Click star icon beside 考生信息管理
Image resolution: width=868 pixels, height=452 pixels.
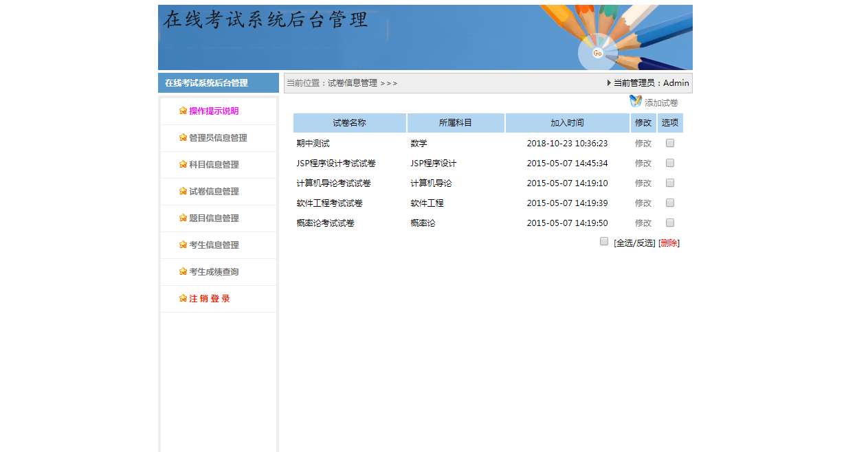183,245
